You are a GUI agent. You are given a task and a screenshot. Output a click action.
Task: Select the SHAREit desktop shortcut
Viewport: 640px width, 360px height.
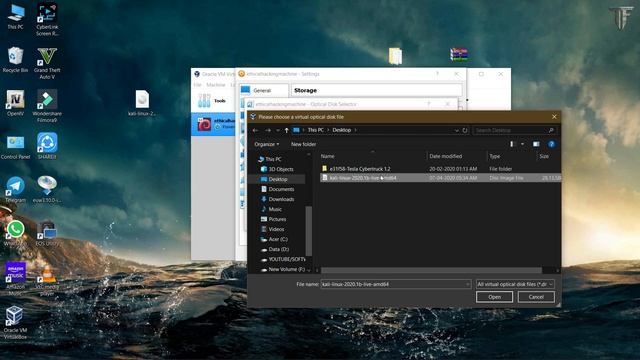[47, 146]
